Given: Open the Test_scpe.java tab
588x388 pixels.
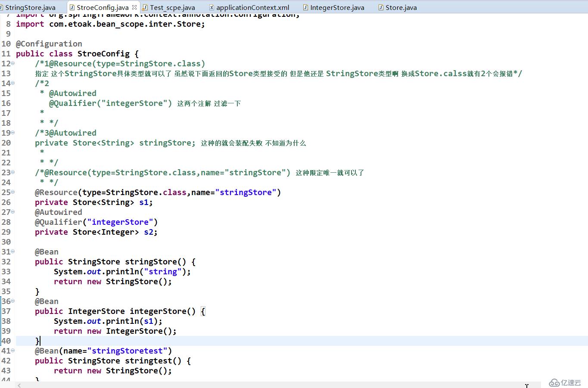Looking at the screenshot, I should click(x=172, y=7).
